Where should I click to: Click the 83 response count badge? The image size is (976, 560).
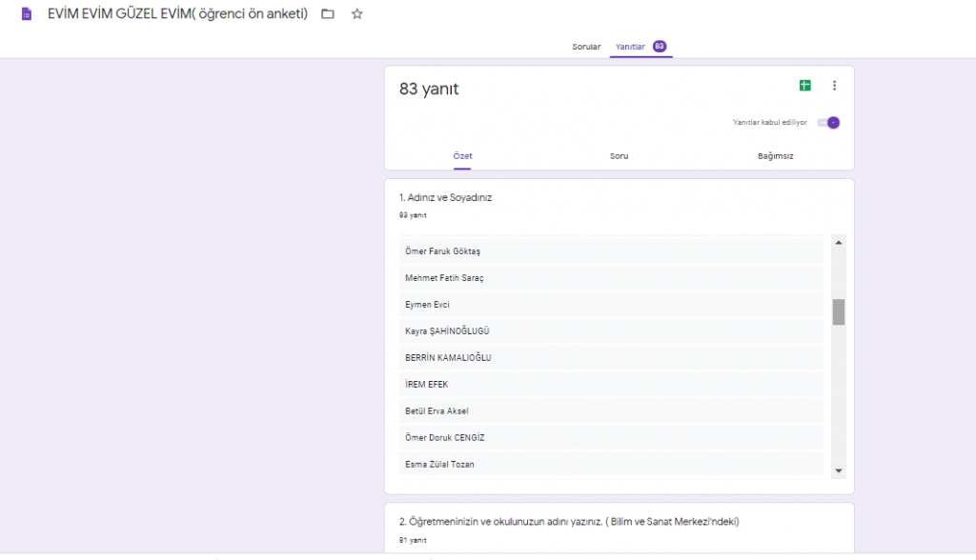pos(660,47)
